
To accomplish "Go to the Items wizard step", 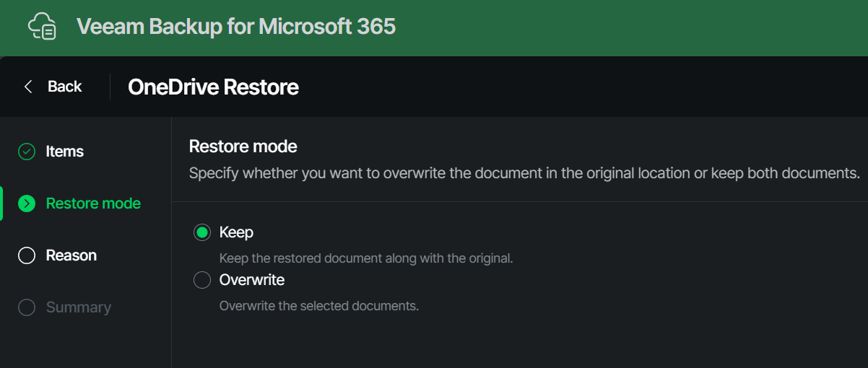I will click(x=65, y=152).
